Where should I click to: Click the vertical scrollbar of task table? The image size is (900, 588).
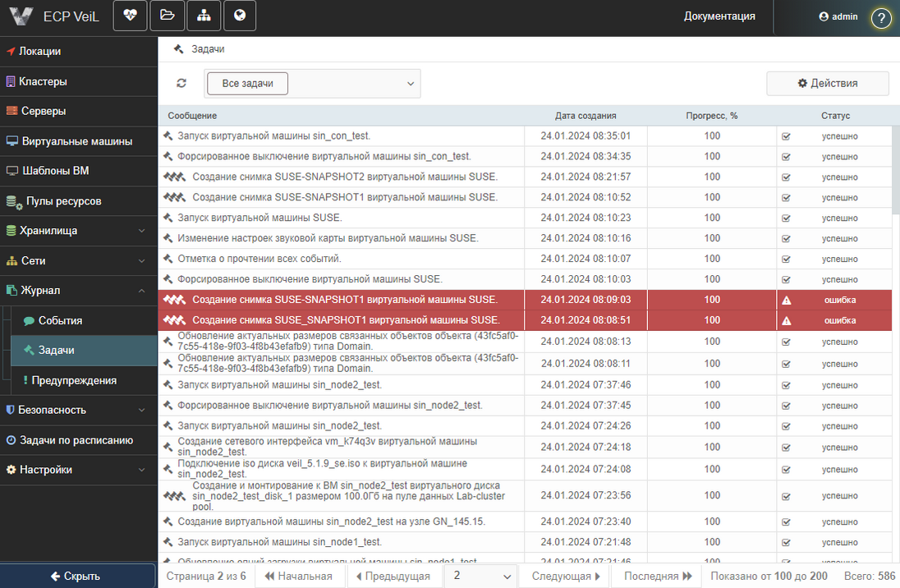[895, 170]
